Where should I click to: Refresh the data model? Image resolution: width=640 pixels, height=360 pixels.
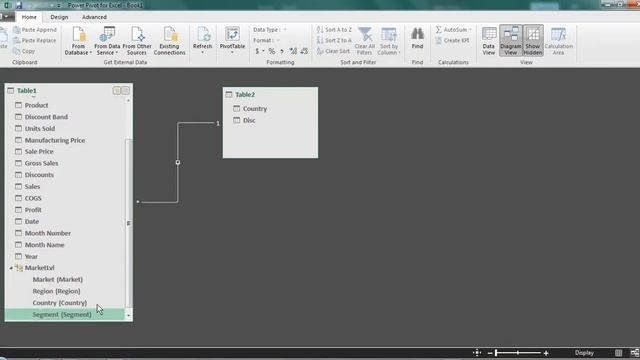202,41
